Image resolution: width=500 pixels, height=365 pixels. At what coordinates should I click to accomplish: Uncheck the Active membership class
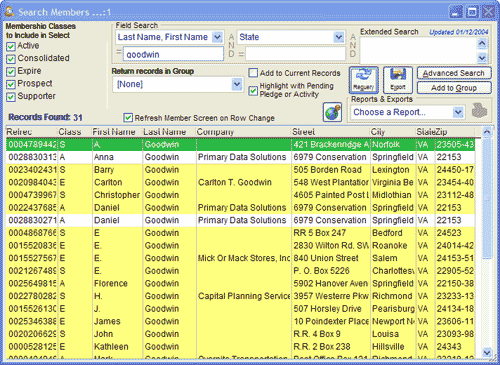coord(11,46)
